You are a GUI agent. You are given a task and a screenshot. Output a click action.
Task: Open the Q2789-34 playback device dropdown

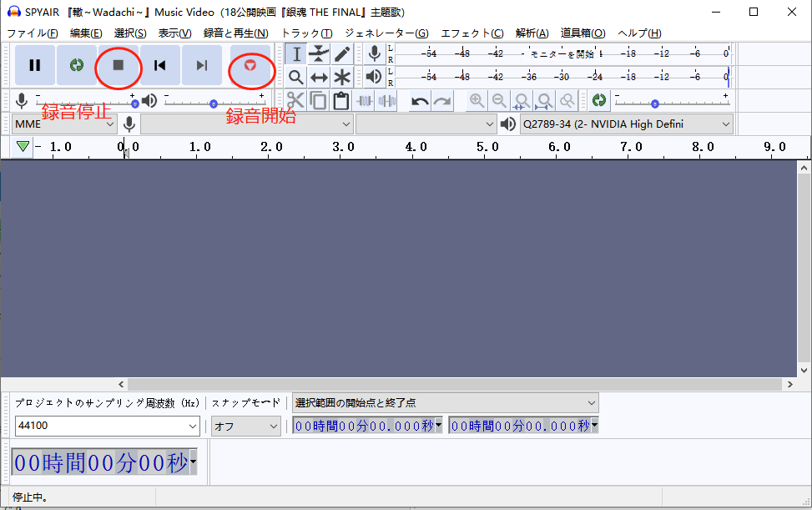[626, 124]
